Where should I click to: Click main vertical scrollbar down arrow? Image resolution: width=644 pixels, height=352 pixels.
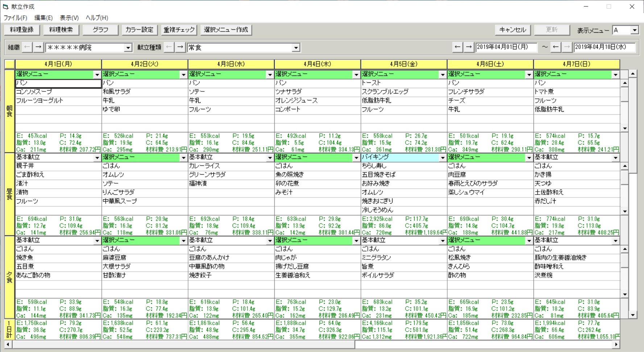[x=633, y=315]
